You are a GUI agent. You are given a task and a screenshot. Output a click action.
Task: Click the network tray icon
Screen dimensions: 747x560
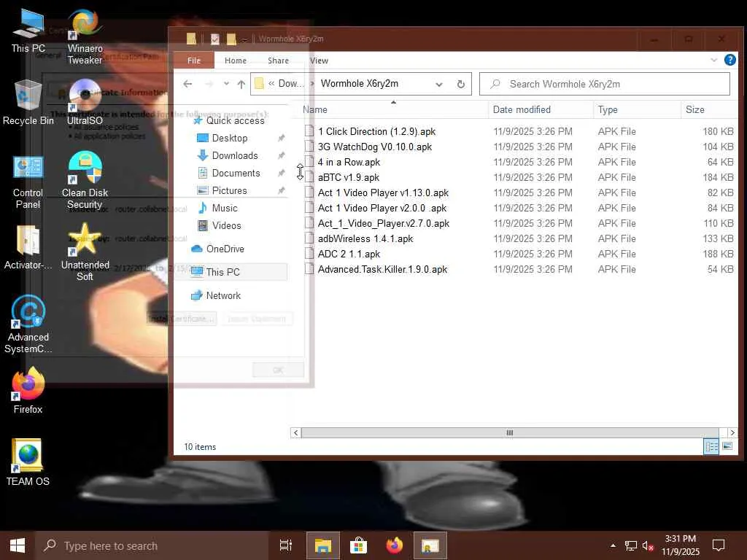click(631, 546)
